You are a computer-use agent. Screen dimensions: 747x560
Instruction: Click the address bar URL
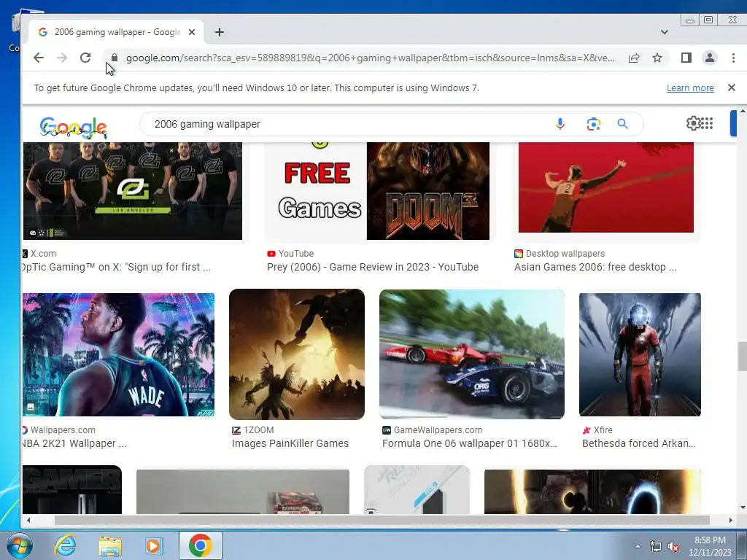point(370,58)
